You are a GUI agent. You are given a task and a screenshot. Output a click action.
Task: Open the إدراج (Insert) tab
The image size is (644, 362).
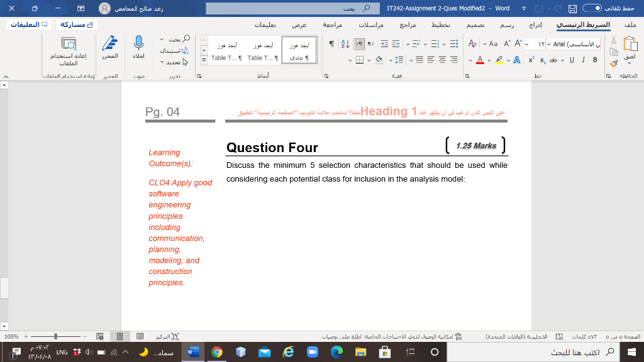[x=535, y=25]
